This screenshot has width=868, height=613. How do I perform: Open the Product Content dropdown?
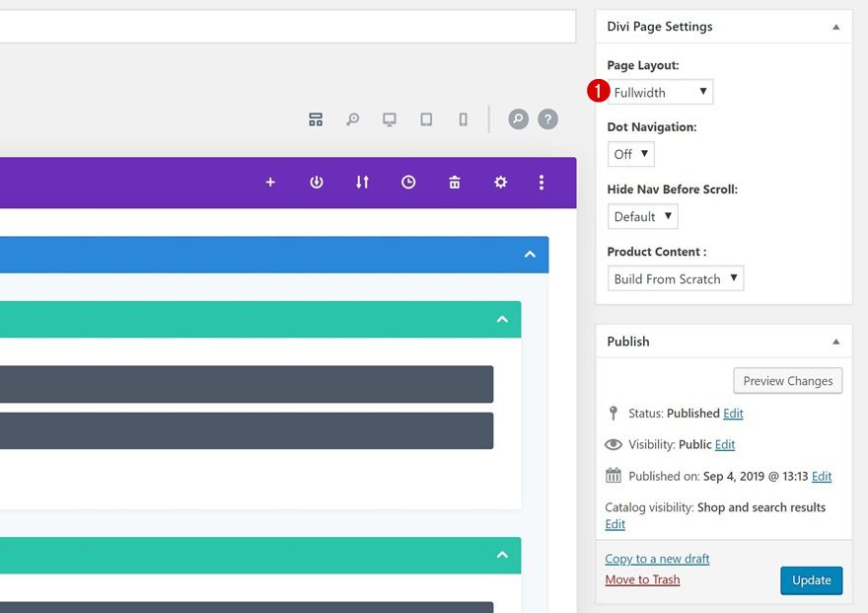click(x=675, y=277)
